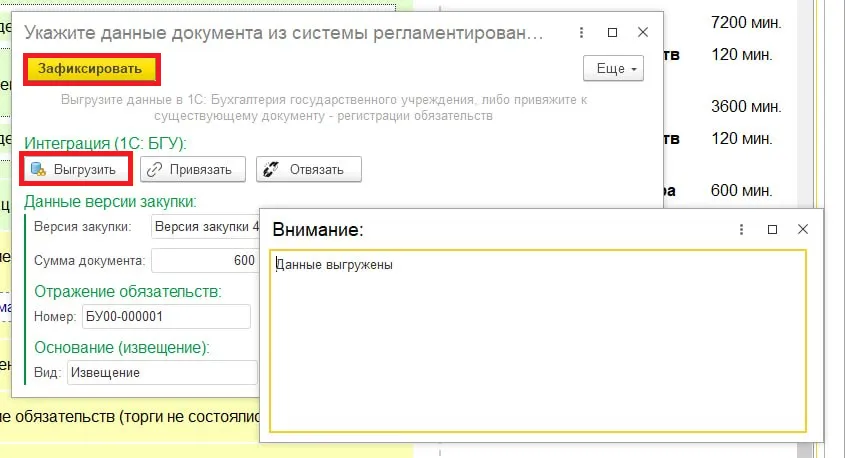Click the Вид field with Извещение
The height and width of the screenshot is (458, 845).
coord(162,372)
